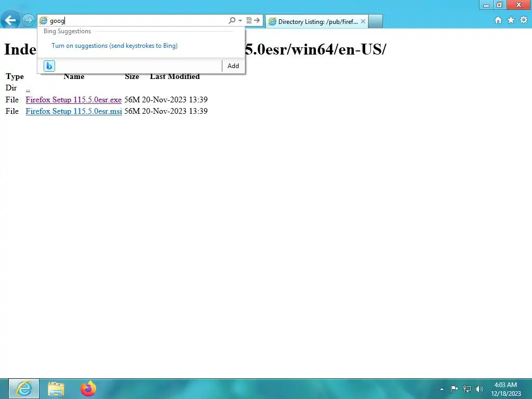Open the parent directory link
Image resolution: width=532 pixels, height=399 pixels.
coord(28,88)
